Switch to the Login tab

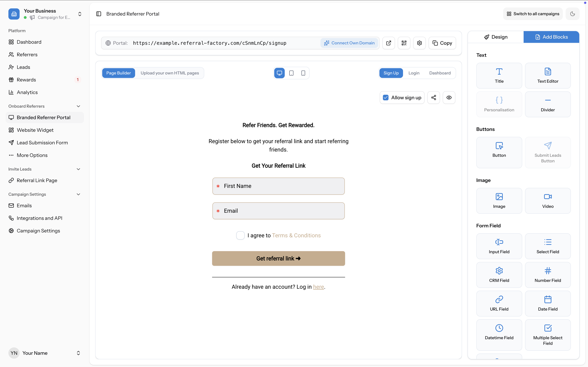pos(414,73)
